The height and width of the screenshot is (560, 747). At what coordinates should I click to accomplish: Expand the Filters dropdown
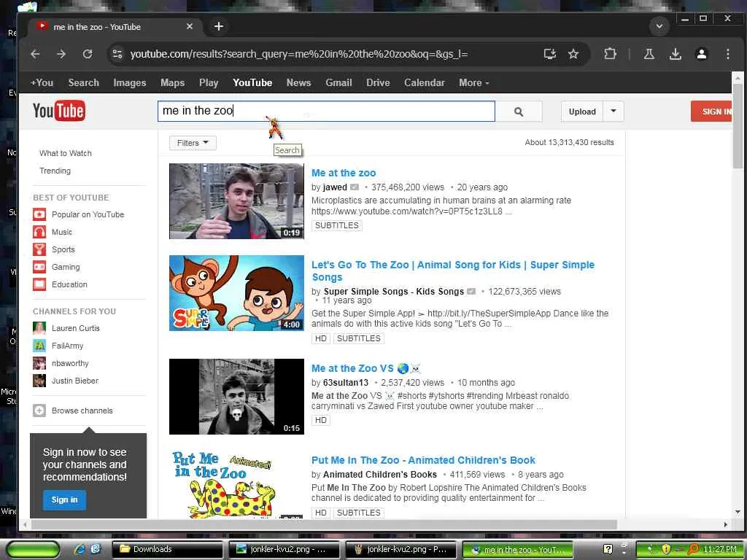(193, 143)
